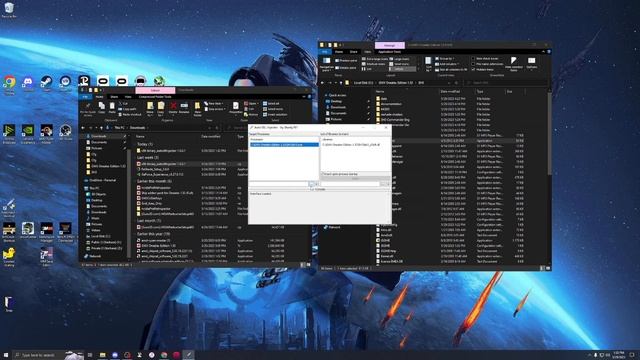640x360 pixels.
Task: Choose Extra large icons layout in BHX window
Action: 375,59
